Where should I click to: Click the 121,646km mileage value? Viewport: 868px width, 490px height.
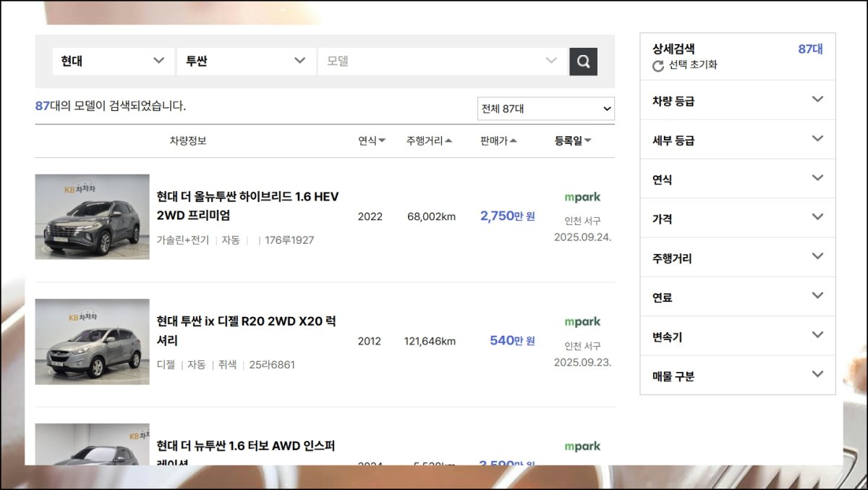[x=430, y=341]
